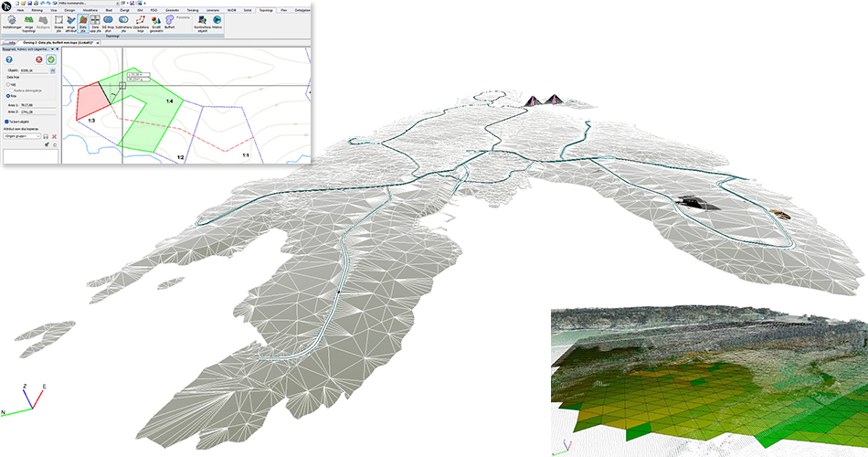Screen dimensions: 868x457
Task: Run the Makro tool
Action: point(217,21)
